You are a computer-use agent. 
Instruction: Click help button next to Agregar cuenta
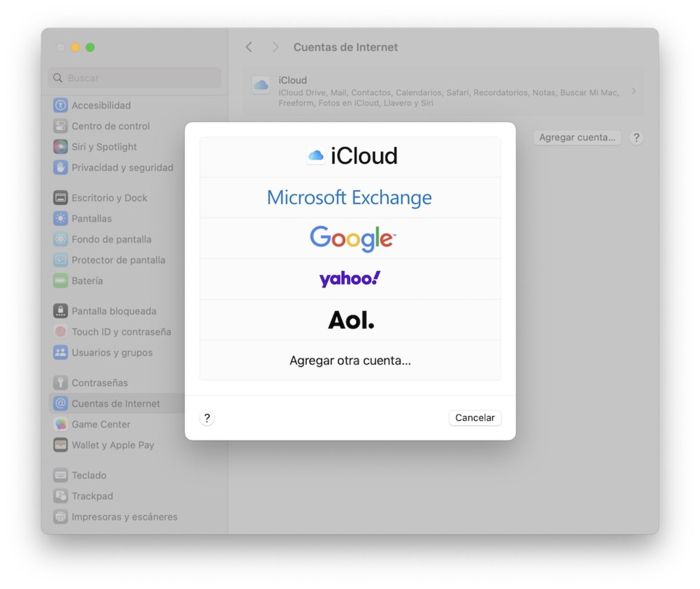coord(636,138)
